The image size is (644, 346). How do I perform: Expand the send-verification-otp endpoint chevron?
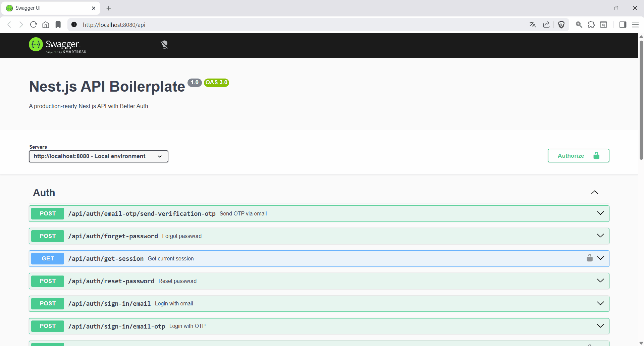[600, 213]
